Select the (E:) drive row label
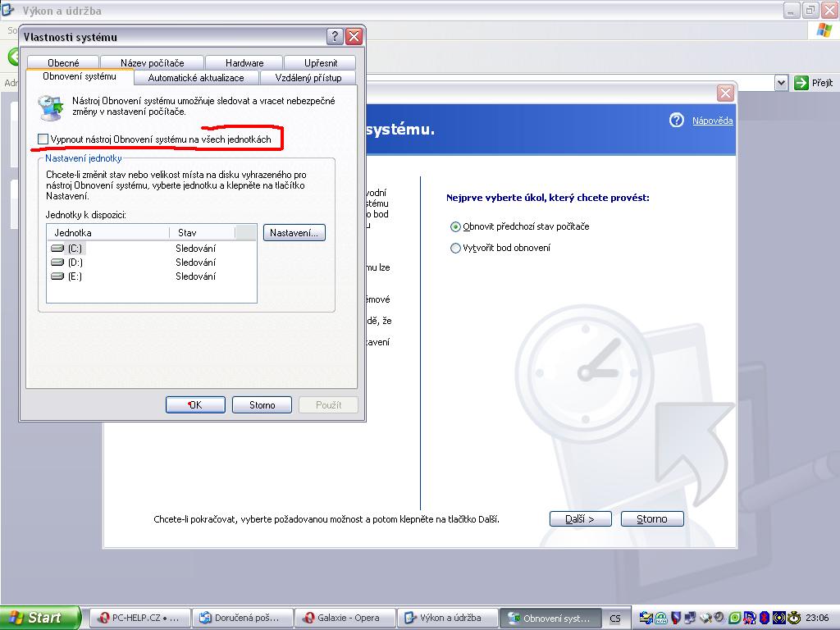 (x=75, y=276)
